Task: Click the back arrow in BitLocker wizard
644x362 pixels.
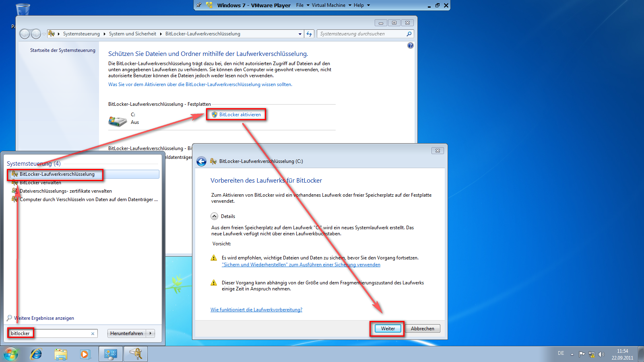Action: coord(201,161)
